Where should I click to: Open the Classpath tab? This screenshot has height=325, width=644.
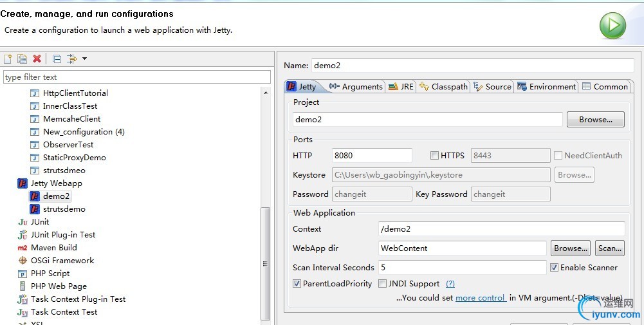tap(443, 86)
